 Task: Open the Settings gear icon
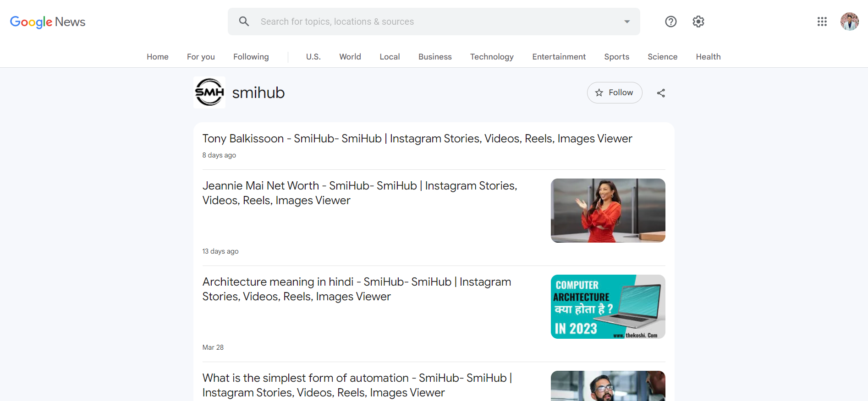698,22
